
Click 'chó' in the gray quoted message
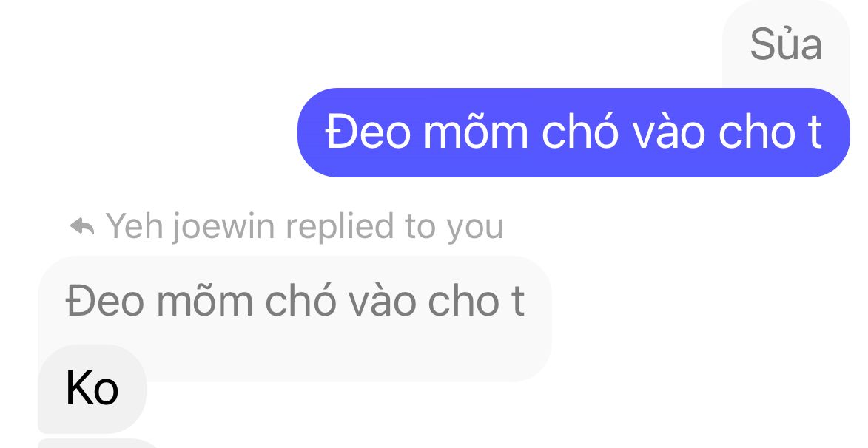pos(300,302)
